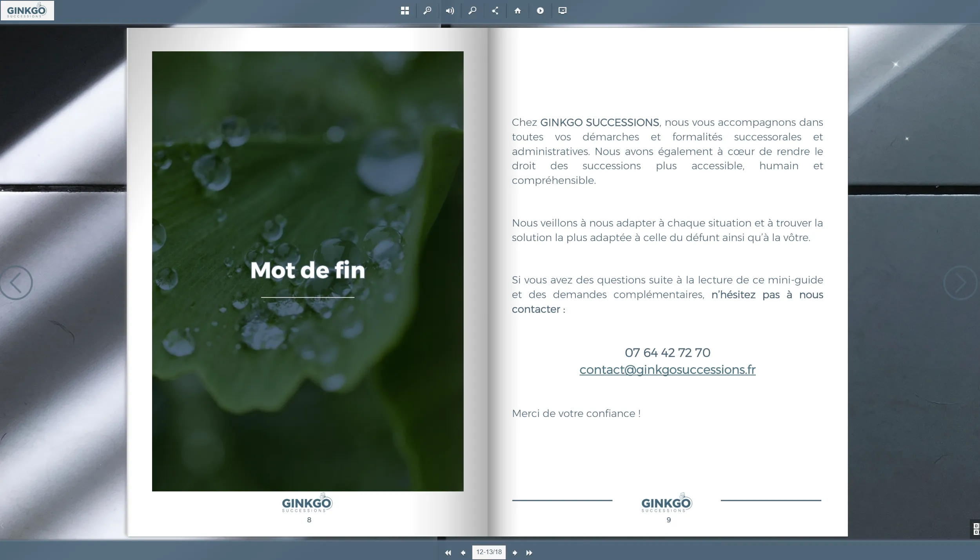Flip to previous page with left arrow
Screen dimensions: 980x560
tap(16, 283)
